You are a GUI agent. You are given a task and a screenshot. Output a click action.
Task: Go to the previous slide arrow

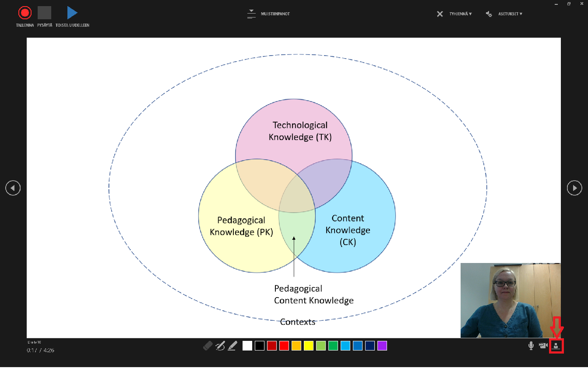coord(13,188)
